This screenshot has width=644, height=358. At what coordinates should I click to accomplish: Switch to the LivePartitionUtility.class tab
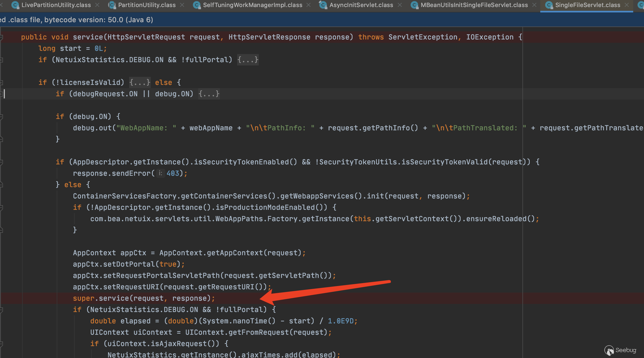[56, 5]
